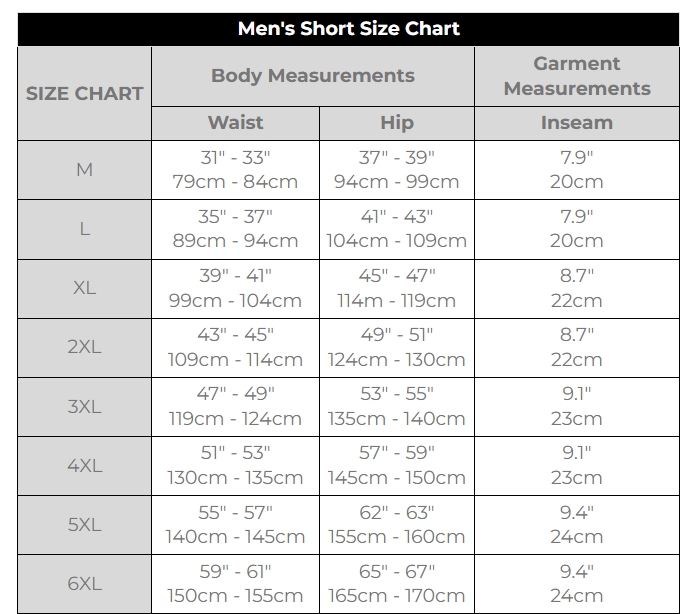Select the Waist column header

click(x=235, y=123)
